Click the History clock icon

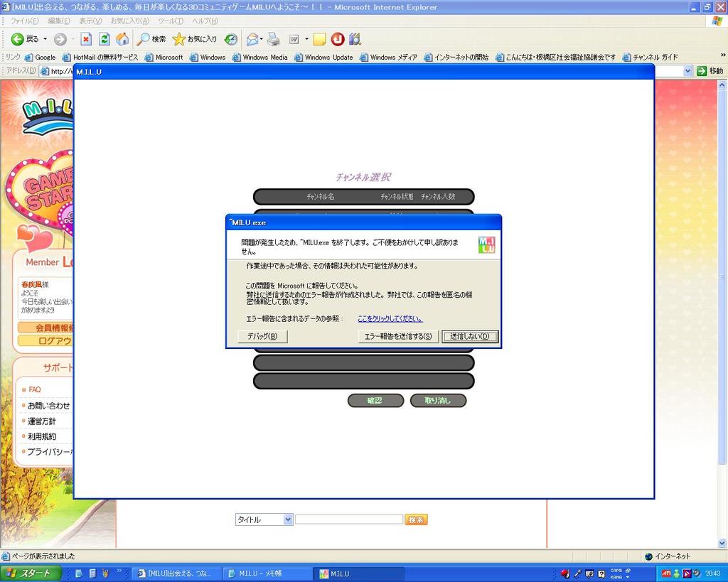[231, 39]
